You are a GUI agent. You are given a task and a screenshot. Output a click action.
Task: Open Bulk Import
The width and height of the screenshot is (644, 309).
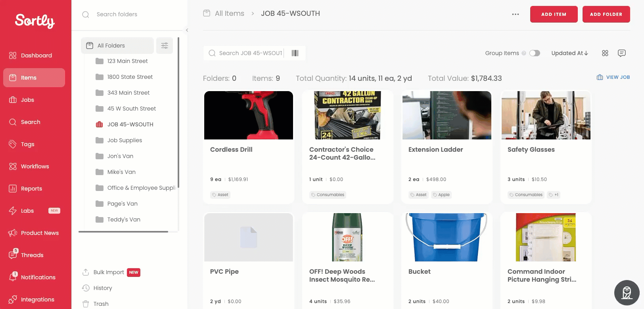(111, 272)
